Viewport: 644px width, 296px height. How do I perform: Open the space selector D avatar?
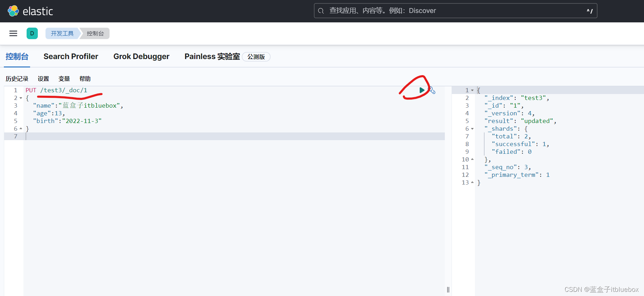click(32, 34)
